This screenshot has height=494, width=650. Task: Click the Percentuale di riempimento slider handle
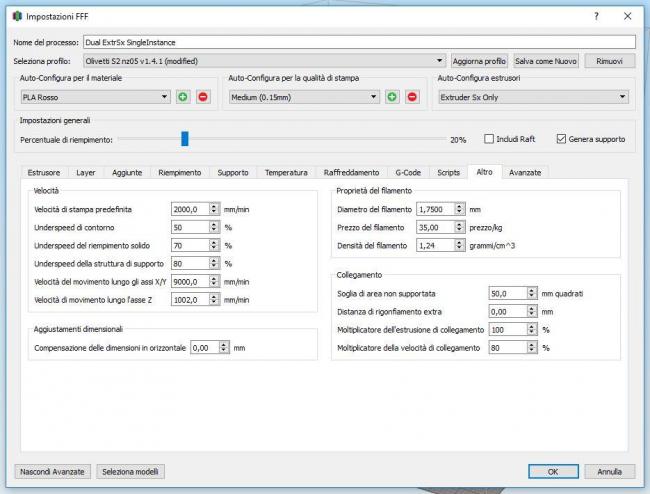tap(184, 139)
